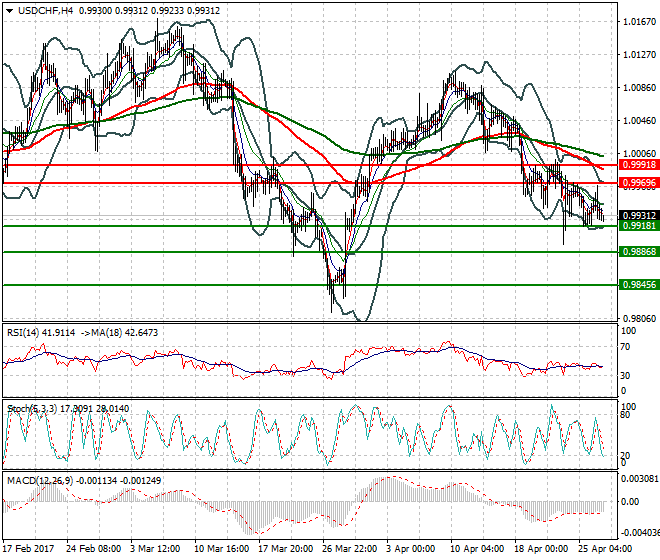Click the current price label 0.99312

(639, 216)
